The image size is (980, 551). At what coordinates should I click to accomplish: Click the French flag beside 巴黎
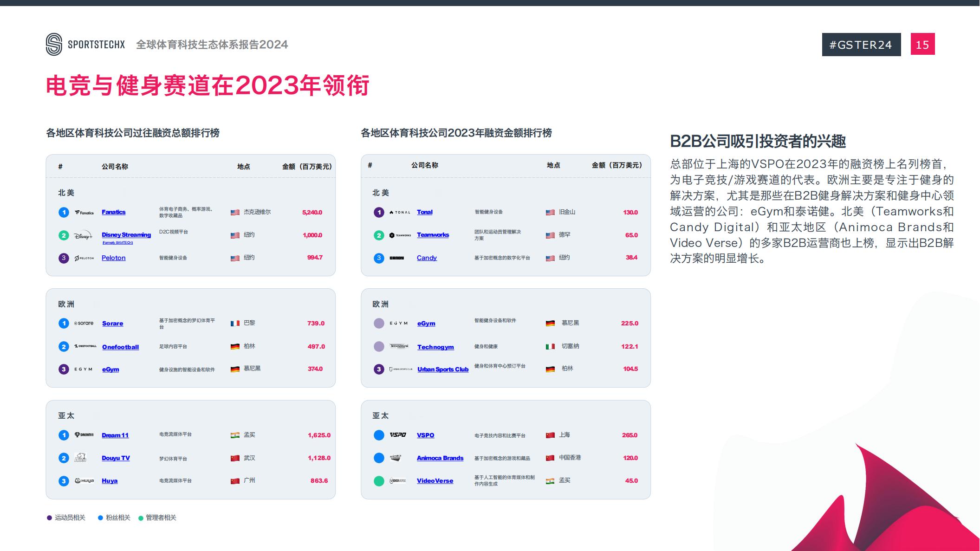click(x=235, y=323)
